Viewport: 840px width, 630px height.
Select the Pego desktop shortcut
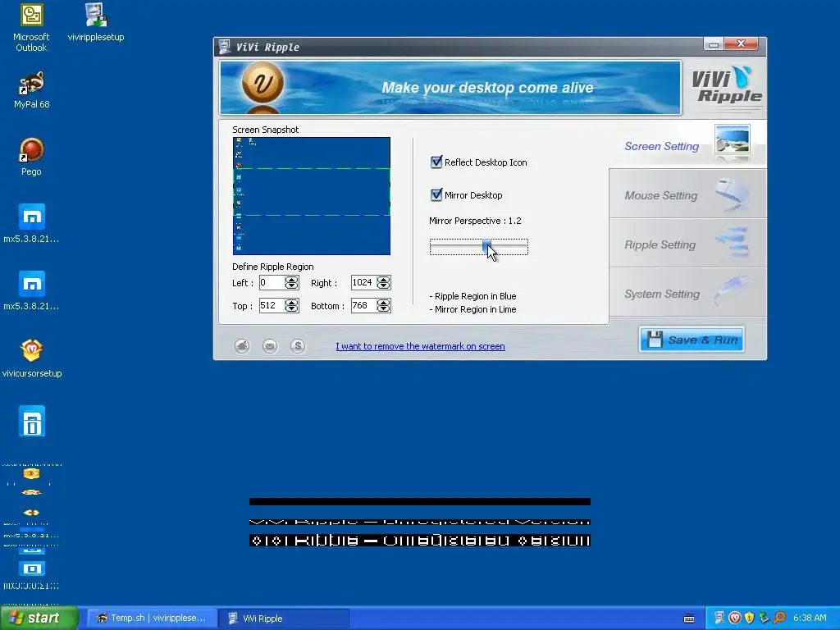point(31,157)
